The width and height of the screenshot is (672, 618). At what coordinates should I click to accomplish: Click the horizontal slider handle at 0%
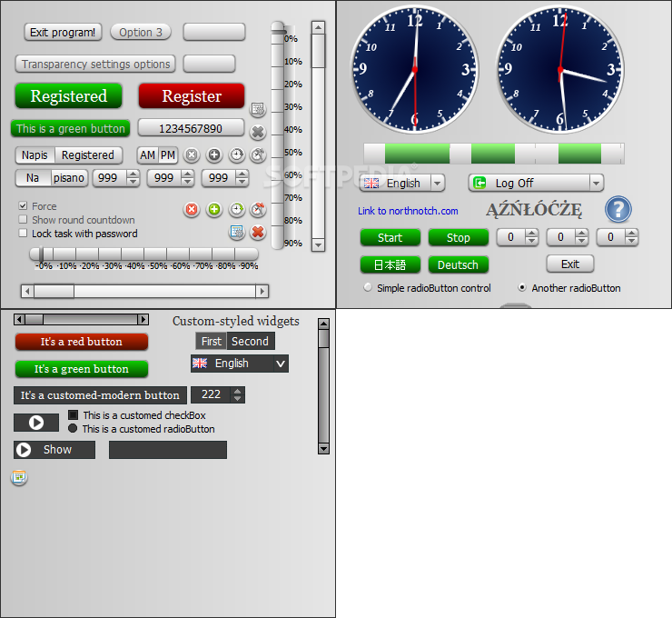tap(41, 254)
